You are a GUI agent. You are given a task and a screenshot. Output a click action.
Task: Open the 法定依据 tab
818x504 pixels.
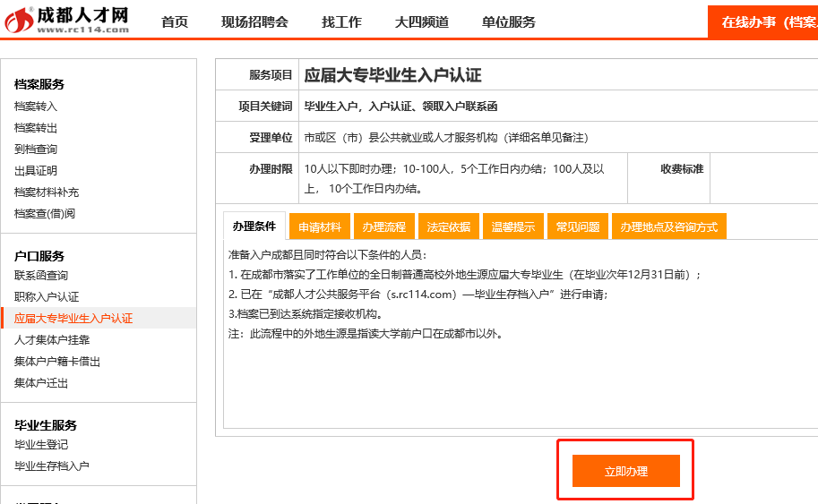(449, 227)
